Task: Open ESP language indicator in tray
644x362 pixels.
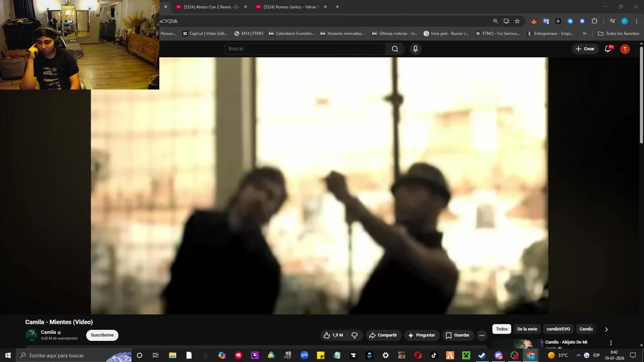Action: pyautogui.click(x=596, y=355)
